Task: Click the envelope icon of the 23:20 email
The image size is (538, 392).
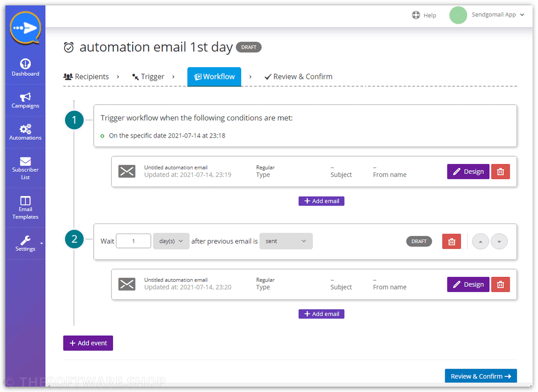Action: point(127,284)
